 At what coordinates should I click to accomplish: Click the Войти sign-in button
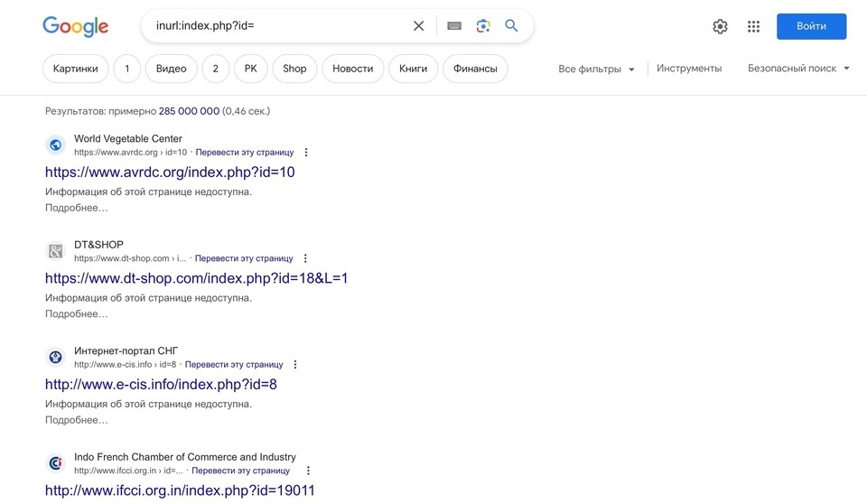click(811, 26)
